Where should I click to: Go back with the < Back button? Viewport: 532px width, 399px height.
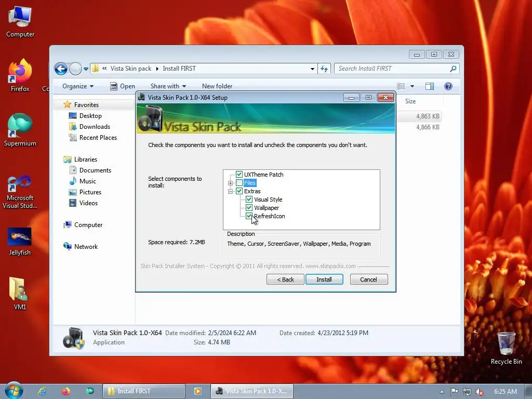[x=285, y=279]
